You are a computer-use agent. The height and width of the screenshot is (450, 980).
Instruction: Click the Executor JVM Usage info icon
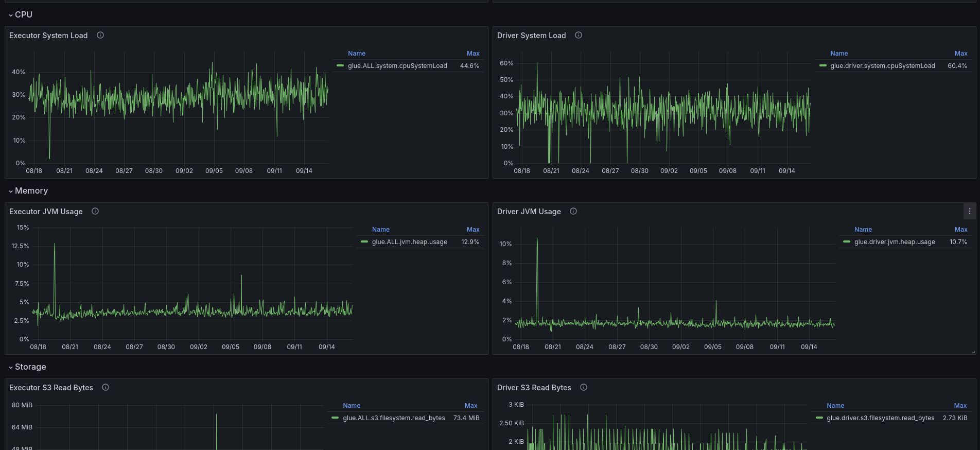click(x=95, y=212)
